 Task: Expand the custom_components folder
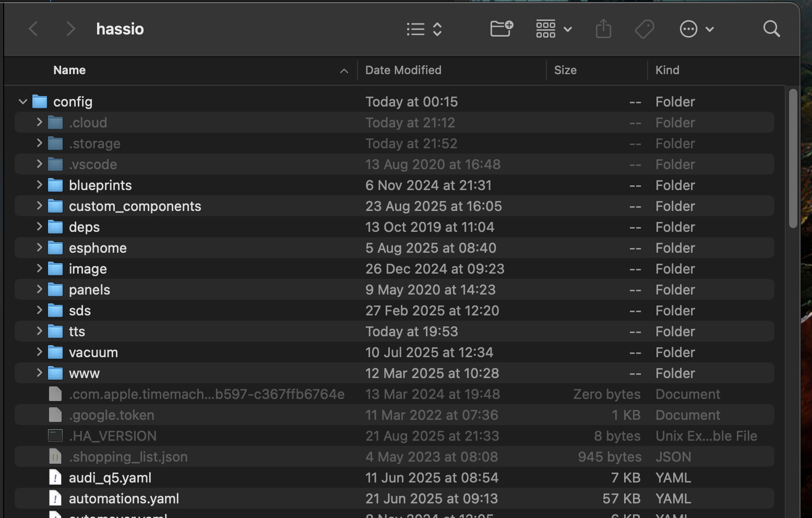[39, 206]
